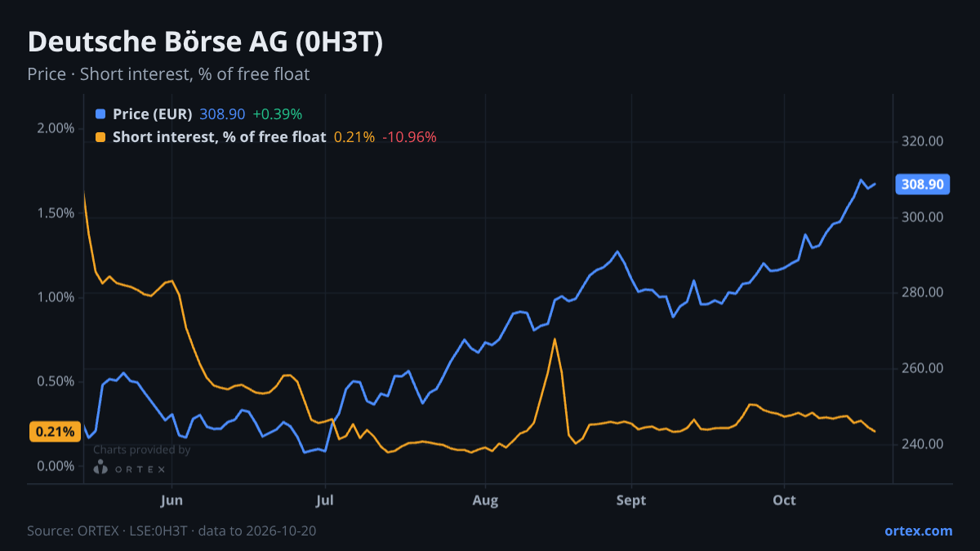
Task: Click the +0.39% price change value
Action: click(x=277, y=114)
